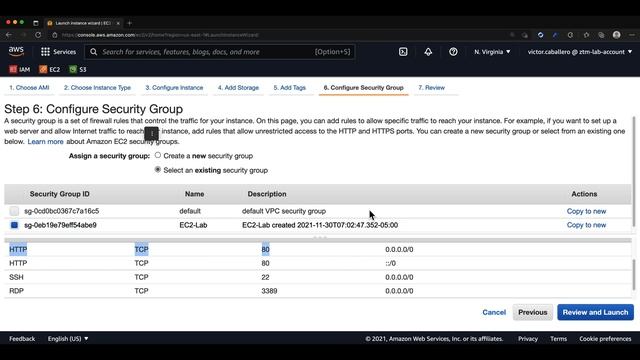640x360 pixels.
Task: Click the ::/0 source value
Action: pyautogui.click(x=391, y=263)
